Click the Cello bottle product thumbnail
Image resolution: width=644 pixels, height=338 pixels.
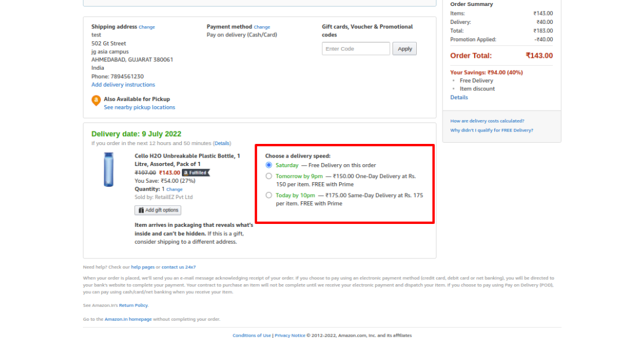[x=109, y=170]
